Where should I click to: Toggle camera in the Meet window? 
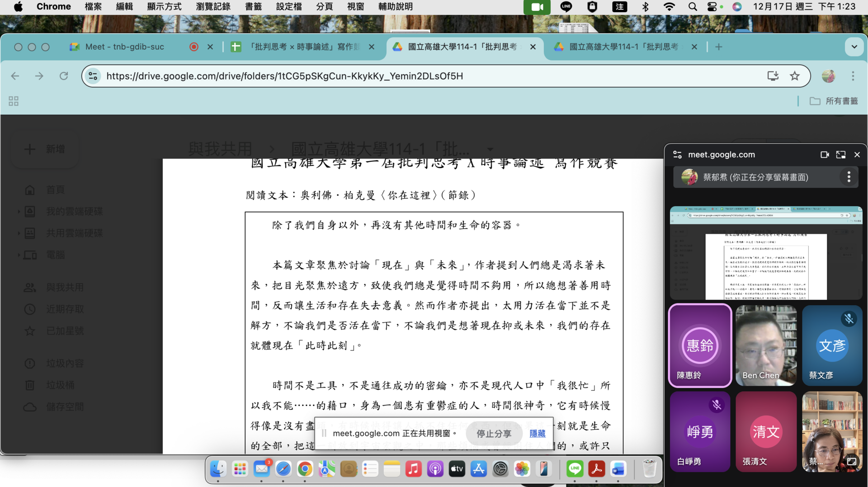tap(824, 154)
